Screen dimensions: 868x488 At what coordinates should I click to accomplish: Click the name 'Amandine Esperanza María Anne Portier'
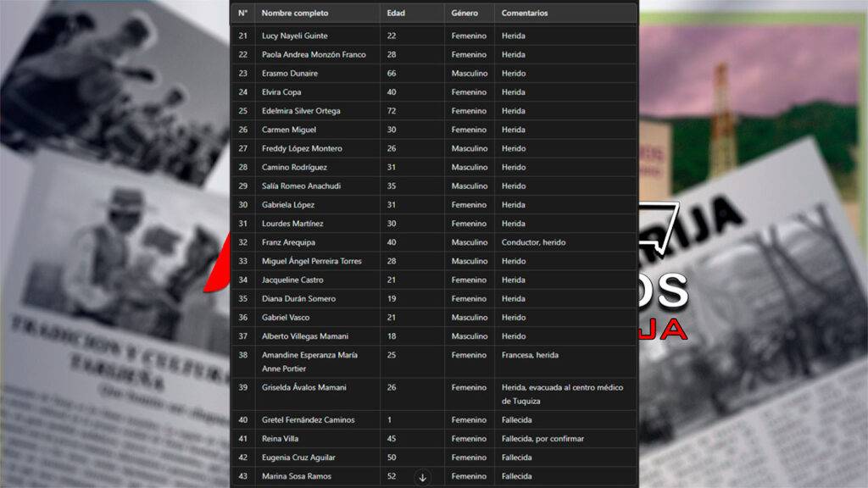coord(309,362)
